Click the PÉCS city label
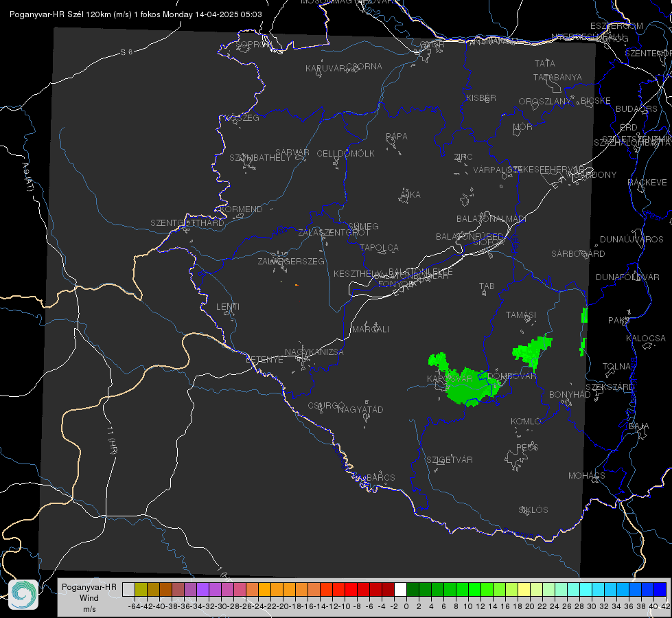Screen dimensions: 672x618 [526, 448]
